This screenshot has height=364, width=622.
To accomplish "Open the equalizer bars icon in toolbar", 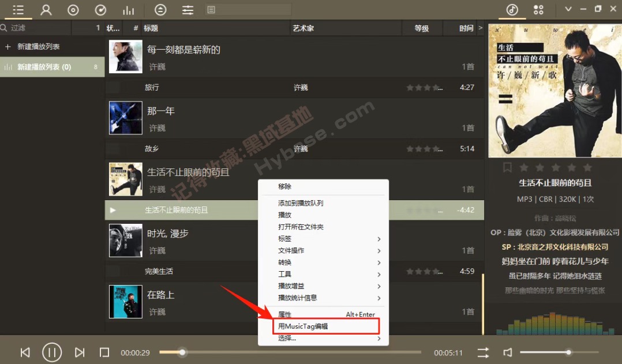I will click(128, 10).
